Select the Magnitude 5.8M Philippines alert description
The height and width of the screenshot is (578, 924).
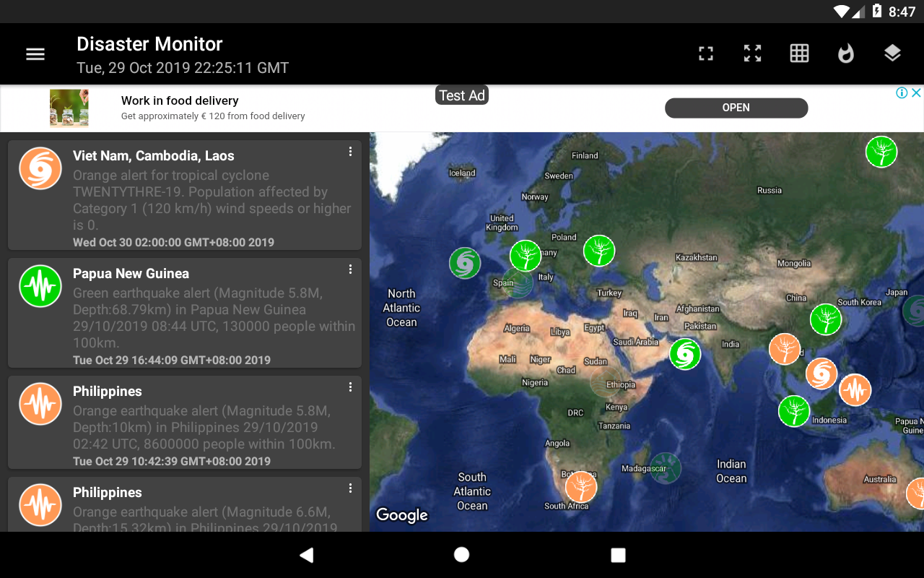point(204,428)
